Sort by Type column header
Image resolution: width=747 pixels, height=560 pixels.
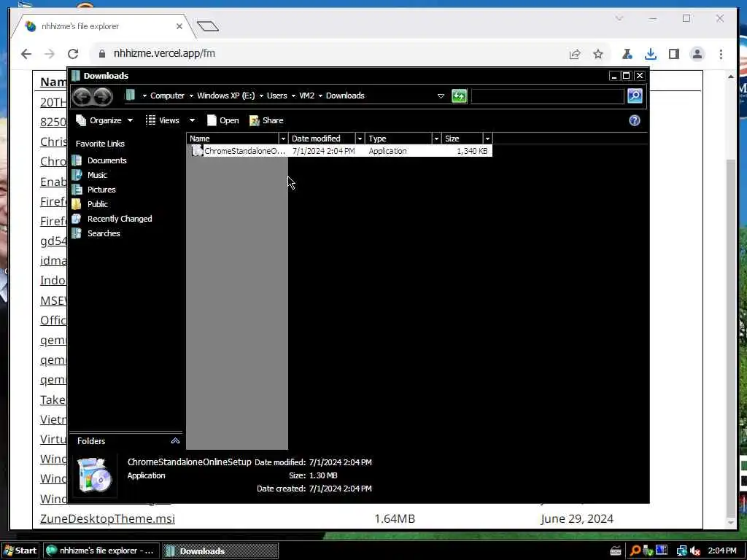pos(399,139)
